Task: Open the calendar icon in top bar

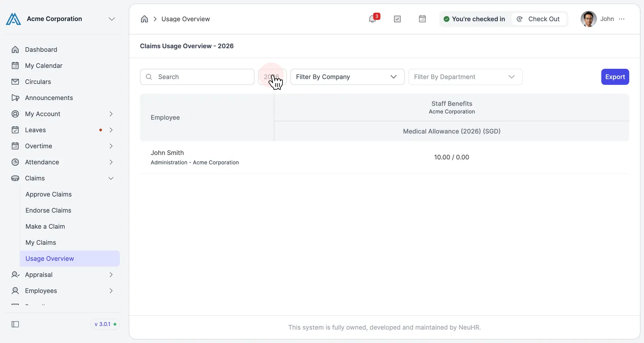Action: pyautogui.click(x=422, y=19)
